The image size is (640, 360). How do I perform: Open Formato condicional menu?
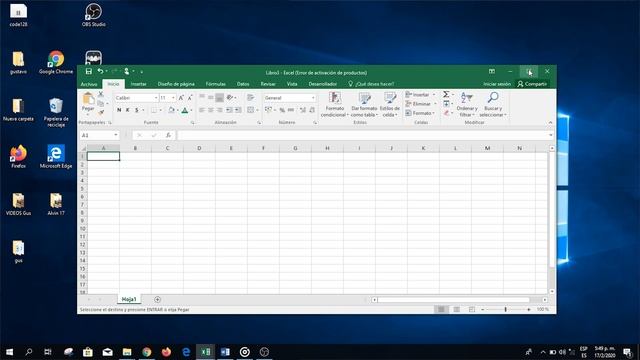click(x=335, y=104)
